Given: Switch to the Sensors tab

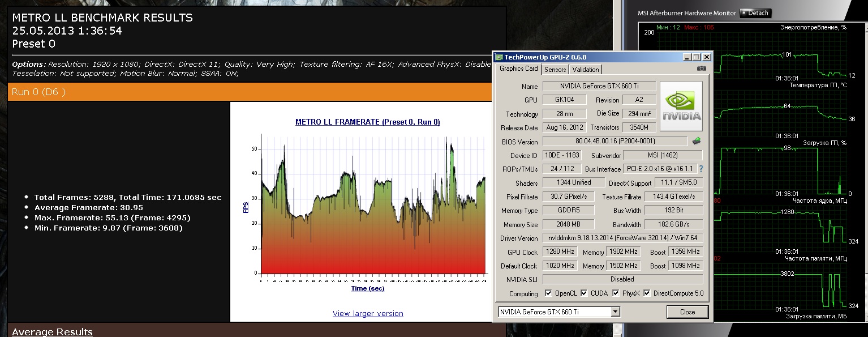Looking at the screenshot, I should pos(555,70).
